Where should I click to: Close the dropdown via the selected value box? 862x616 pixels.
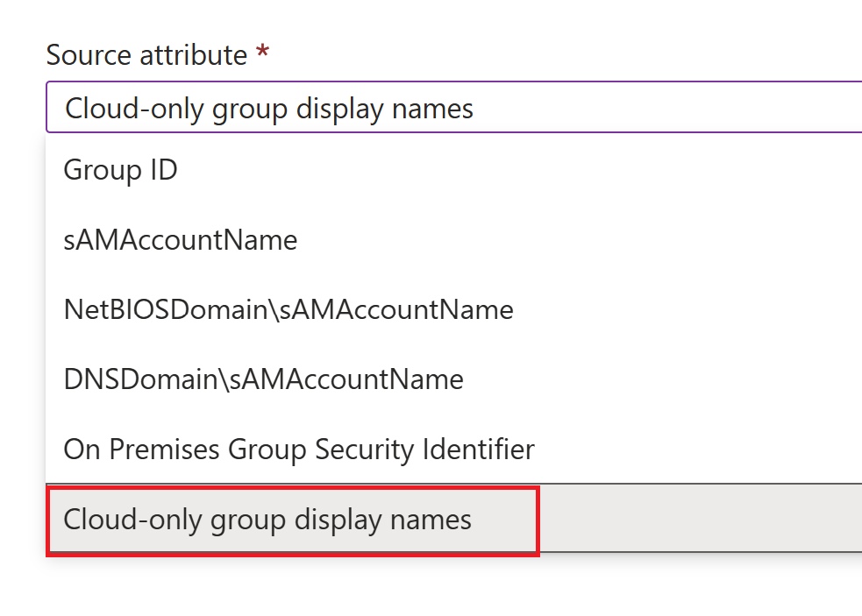[453, 109]
